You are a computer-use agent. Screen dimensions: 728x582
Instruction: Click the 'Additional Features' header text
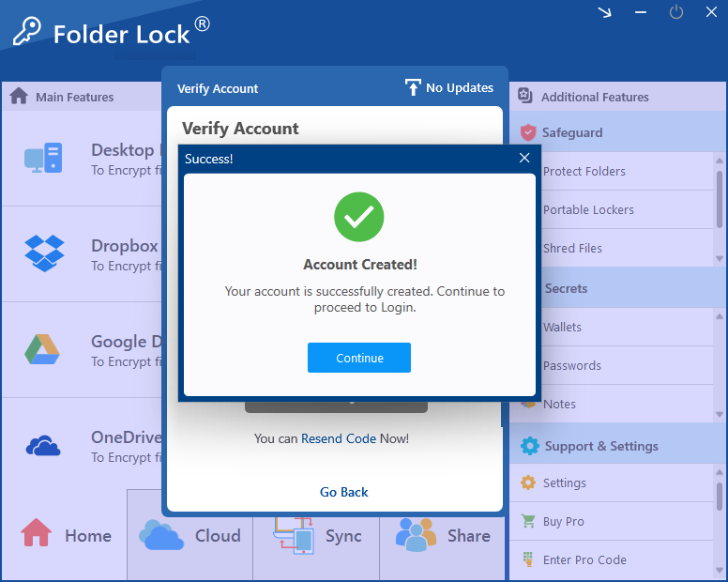pyautogui.click(x=595, y=97)
